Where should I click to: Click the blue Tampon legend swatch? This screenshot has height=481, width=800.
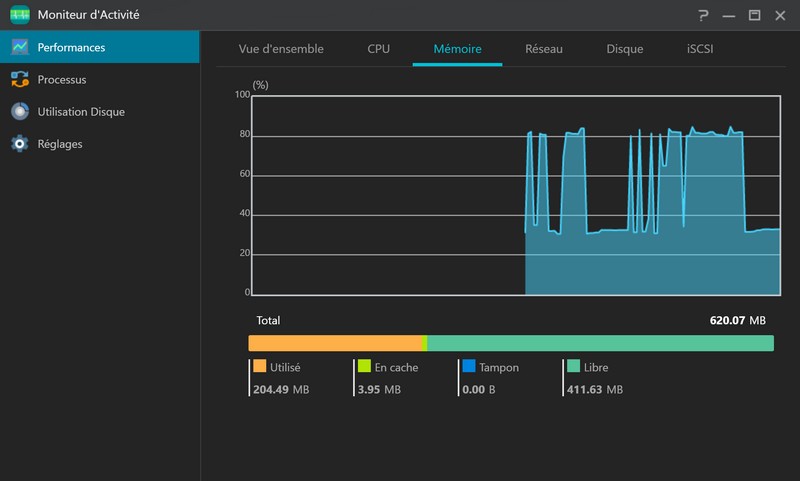tap(469, 366)
